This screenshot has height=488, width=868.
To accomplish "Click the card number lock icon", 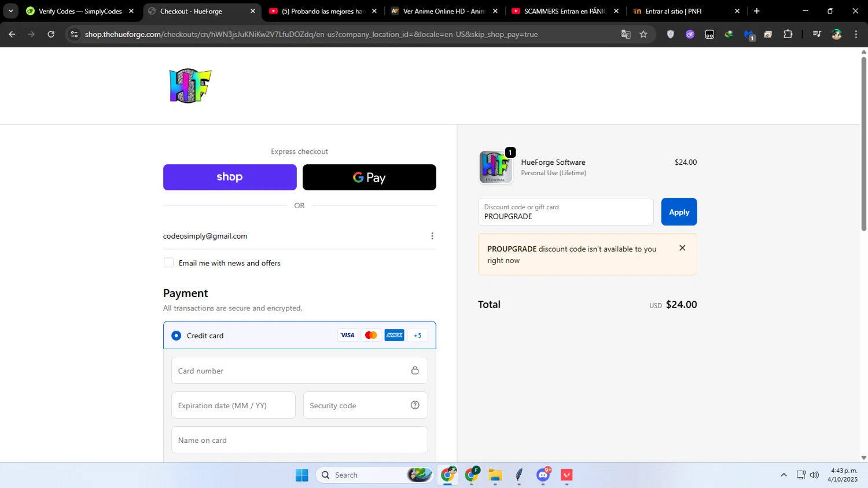I will pos(415,371).
